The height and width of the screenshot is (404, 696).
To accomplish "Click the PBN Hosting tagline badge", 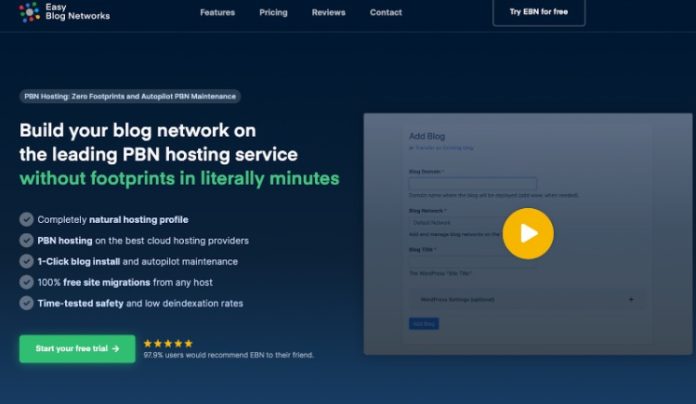I will pyautogui.click(x=130, y=96).
